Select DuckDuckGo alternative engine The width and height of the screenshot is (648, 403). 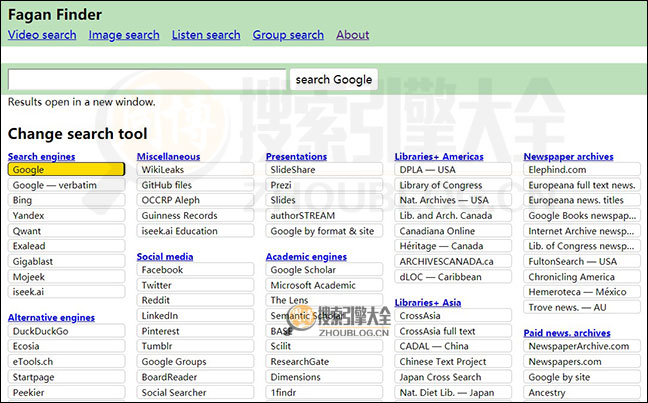click(66, 331)
